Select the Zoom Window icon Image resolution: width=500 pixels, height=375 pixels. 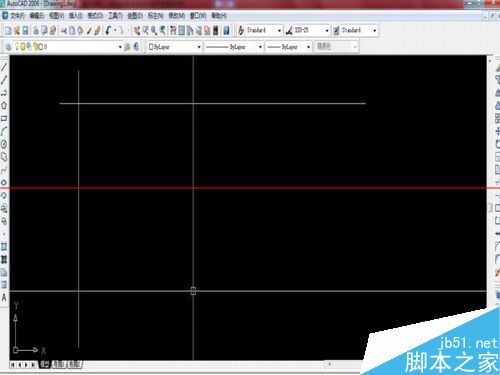click(x=154, y=31)
